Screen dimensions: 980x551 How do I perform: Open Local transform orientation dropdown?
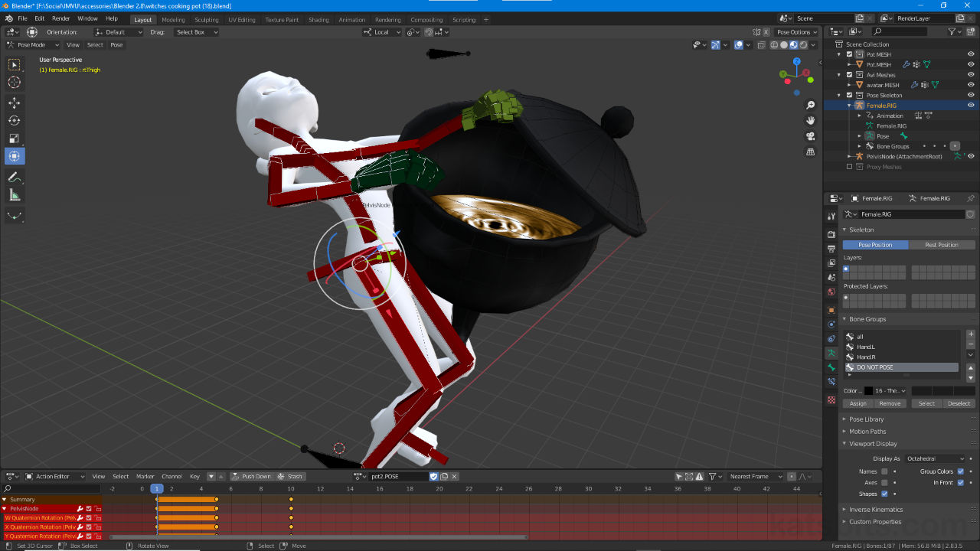(382, 32)
